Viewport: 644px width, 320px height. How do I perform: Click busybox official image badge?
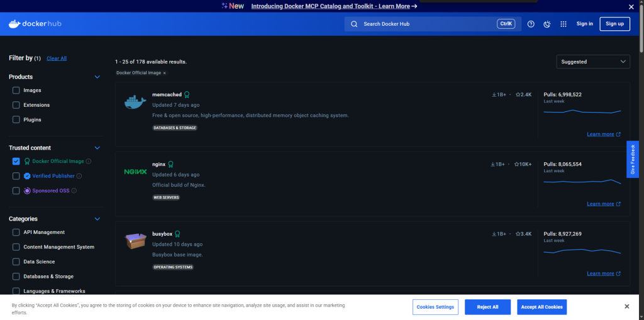pyautogui.click(x=177, y=234)
